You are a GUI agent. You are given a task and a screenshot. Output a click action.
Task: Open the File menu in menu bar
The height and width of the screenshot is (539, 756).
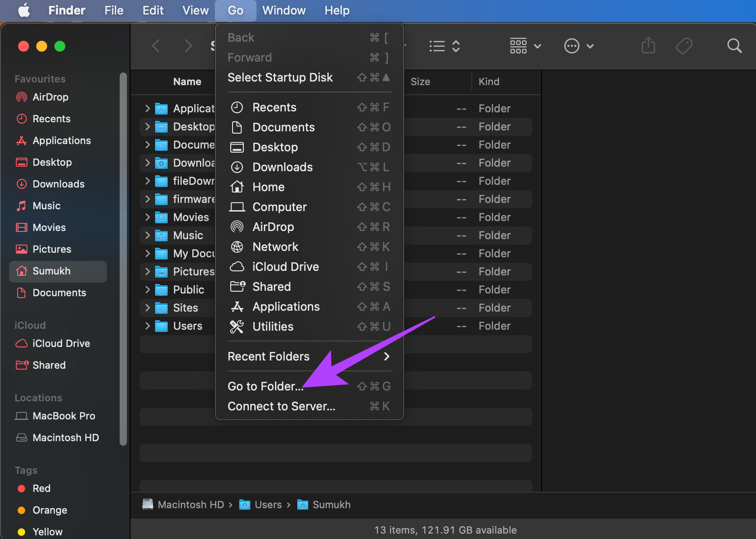click(114, 10)
